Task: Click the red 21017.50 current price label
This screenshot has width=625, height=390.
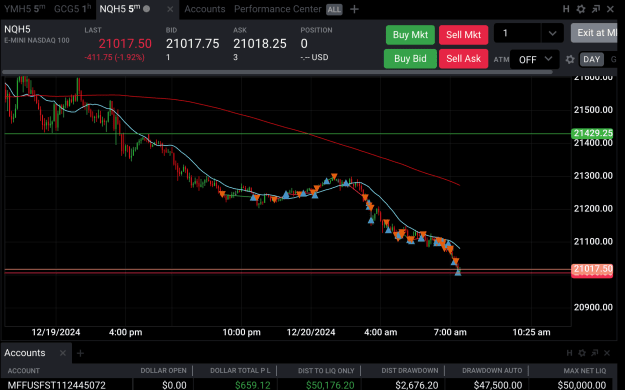Action: coord(592,269)
